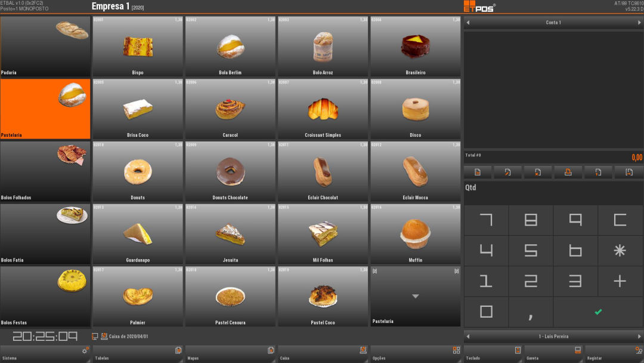
Task: Go to previous account with left arrow beside Conta 1
Action: pyautogui.click(x=468, y=23)
